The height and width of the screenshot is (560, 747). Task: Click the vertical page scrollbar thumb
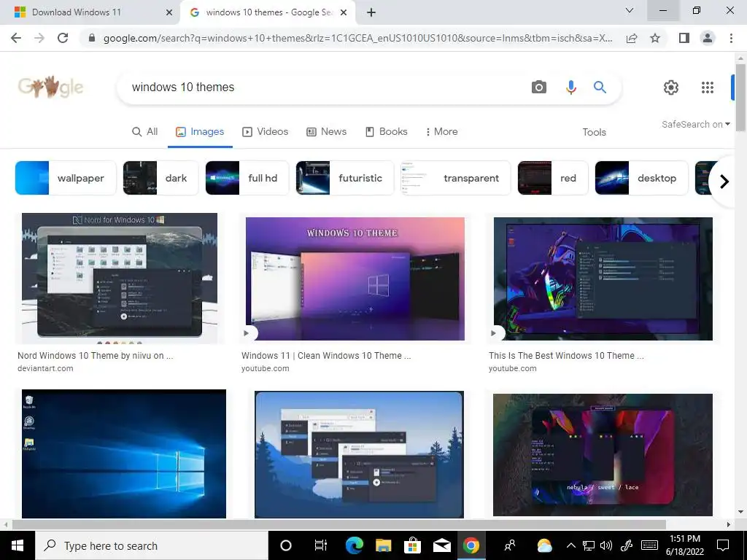pos(740,97)
